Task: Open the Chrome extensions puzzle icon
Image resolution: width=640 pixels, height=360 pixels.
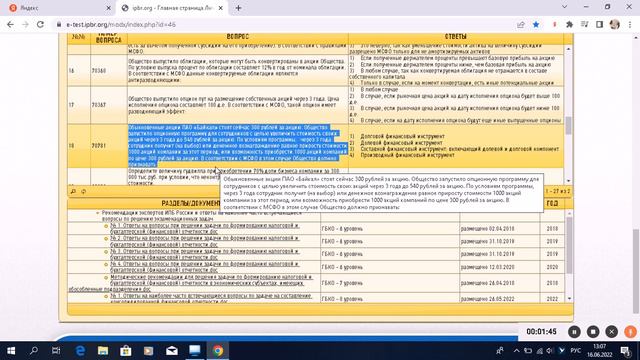Action: [x=569, y=24]
